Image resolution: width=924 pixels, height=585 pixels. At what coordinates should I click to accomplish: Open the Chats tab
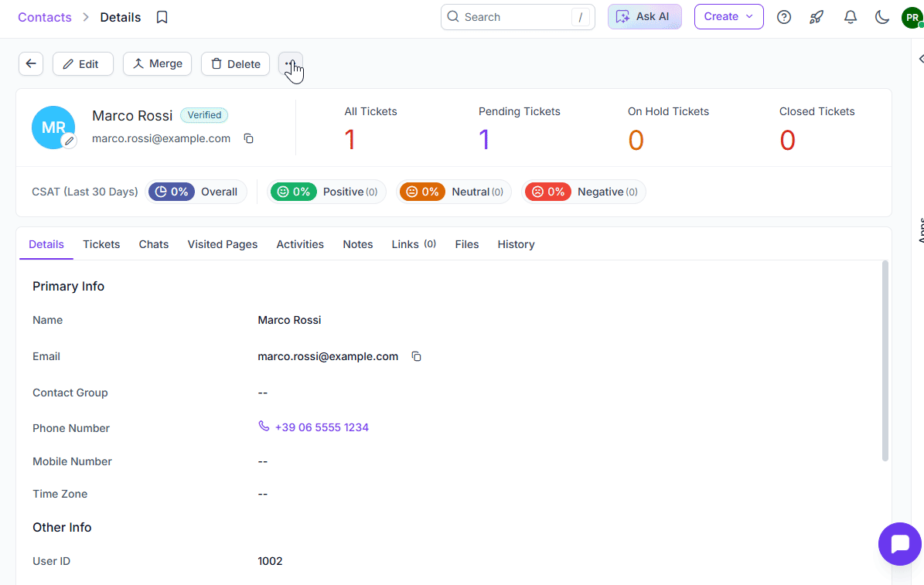(154, 244)
